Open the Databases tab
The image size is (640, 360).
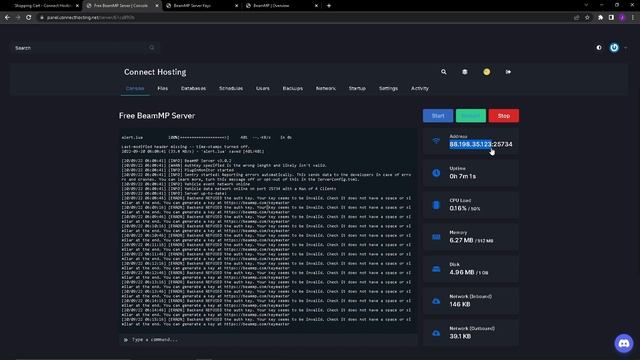193,89
